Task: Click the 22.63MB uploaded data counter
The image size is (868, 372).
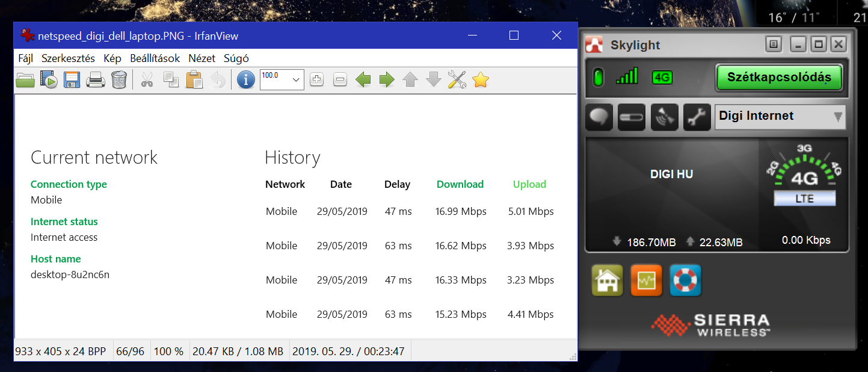Action: click(721, 242)
